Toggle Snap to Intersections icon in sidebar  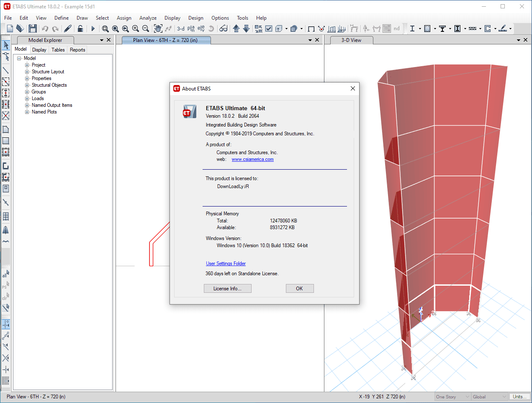point(6,358)
